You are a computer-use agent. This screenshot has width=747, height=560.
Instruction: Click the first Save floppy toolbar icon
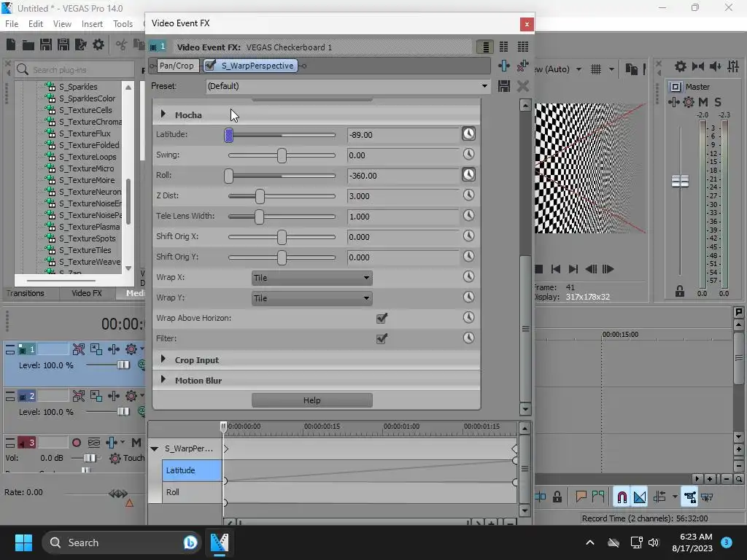pos(46,44)
